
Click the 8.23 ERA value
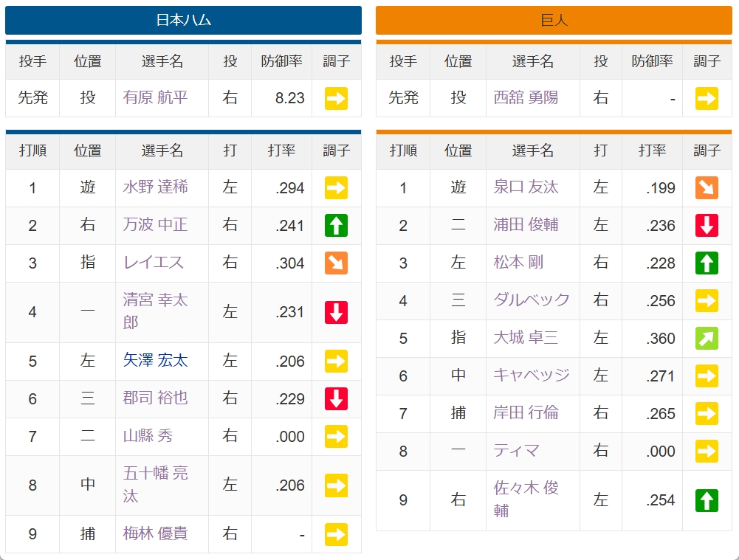pos(290,98)
